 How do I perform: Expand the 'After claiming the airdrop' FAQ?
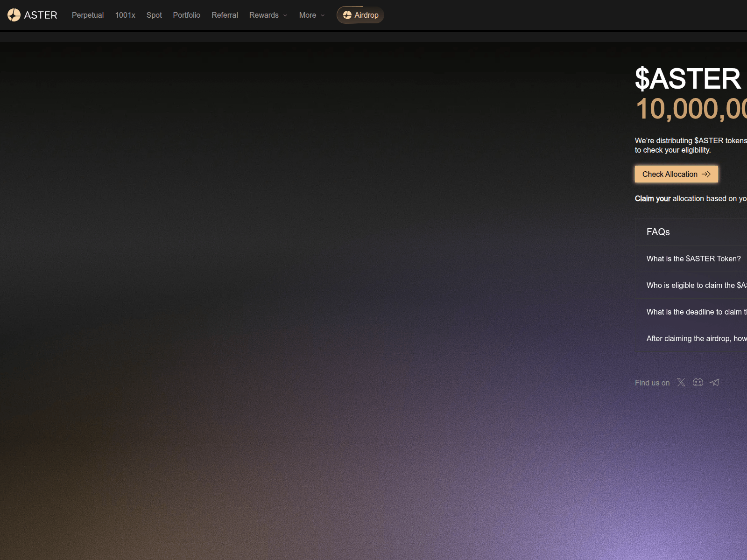[x=696, y=338]
